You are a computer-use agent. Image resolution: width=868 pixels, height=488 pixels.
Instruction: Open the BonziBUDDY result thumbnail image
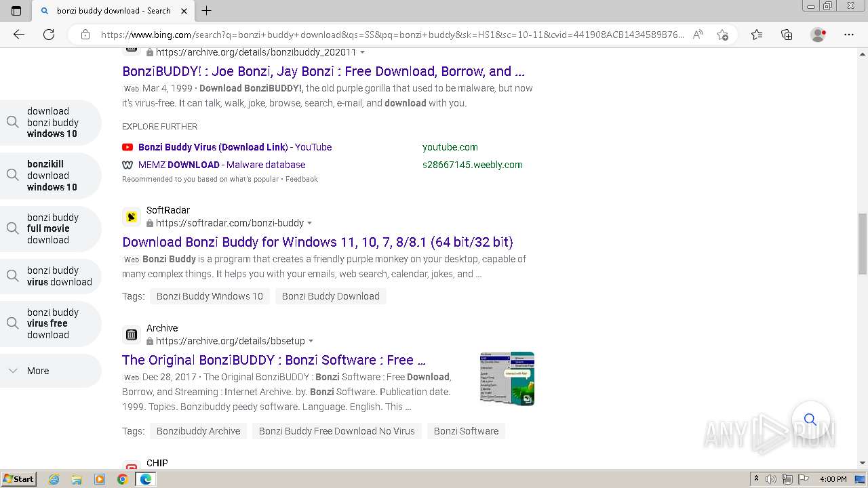tap(507, 379)
